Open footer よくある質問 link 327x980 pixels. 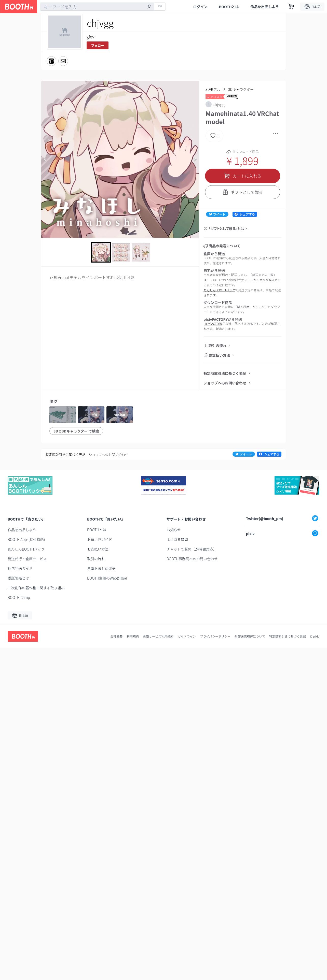click(x=177, y=539)
